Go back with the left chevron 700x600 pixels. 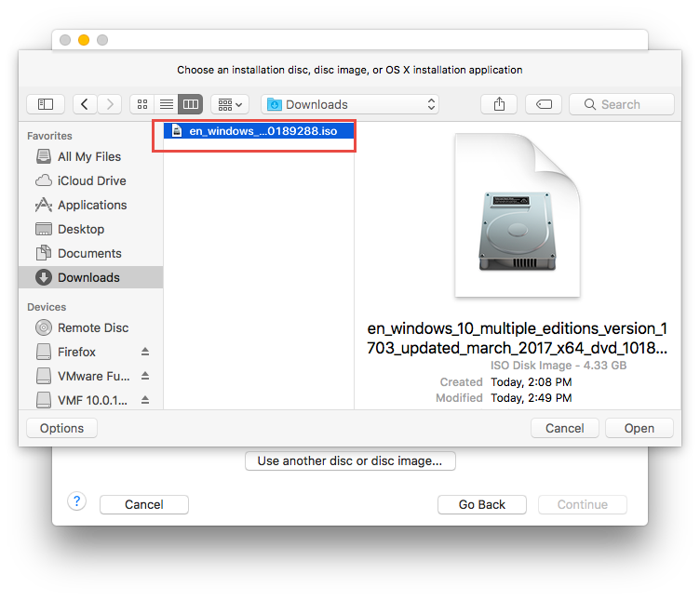point(85,104)
